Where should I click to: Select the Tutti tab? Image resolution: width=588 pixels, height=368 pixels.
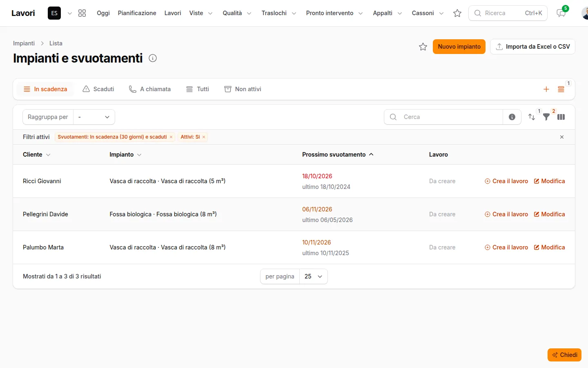pyautogui.click(x=198, y=89)
